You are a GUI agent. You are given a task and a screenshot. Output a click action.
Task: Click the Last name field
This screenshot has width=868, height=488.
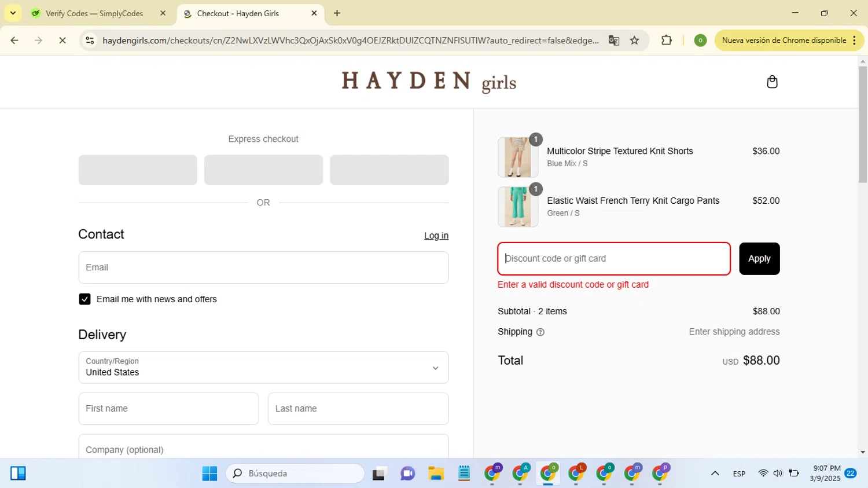point(358,409)
